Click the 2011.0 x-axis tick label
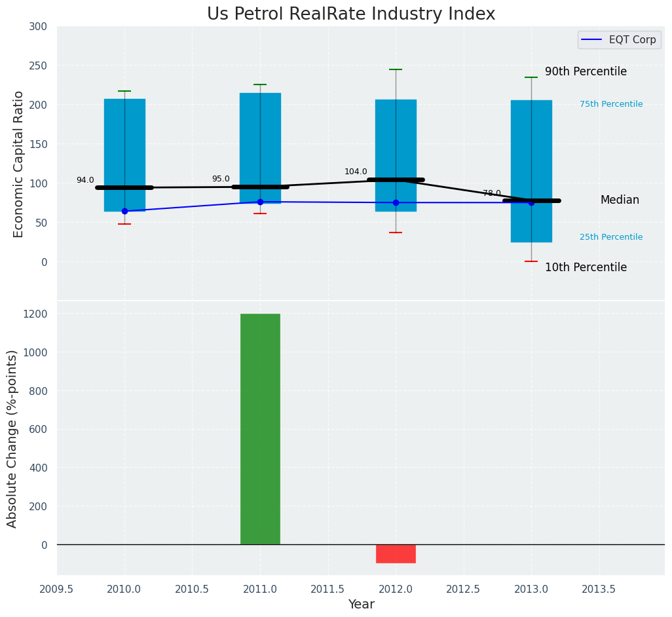This screenshot has width=672, height=617. pyautogui.click(x=260, y=589)
